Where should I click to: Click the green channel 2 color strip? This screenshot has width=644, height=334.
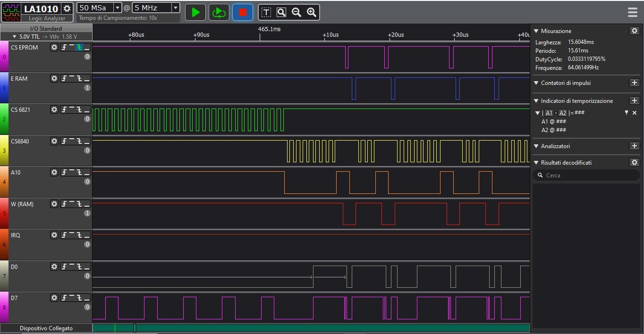[x=4, y=119]
